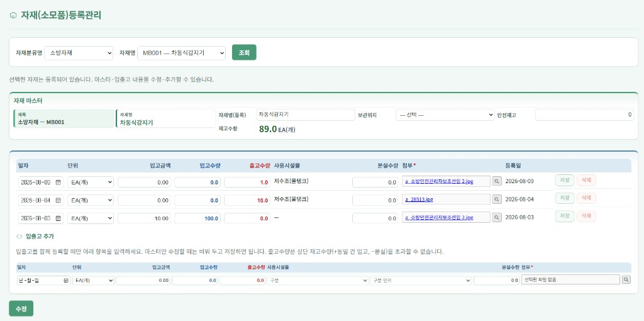Click magnifier icon beside a_28513.jpg
This screenshot has width=644, height=321.
497,200
